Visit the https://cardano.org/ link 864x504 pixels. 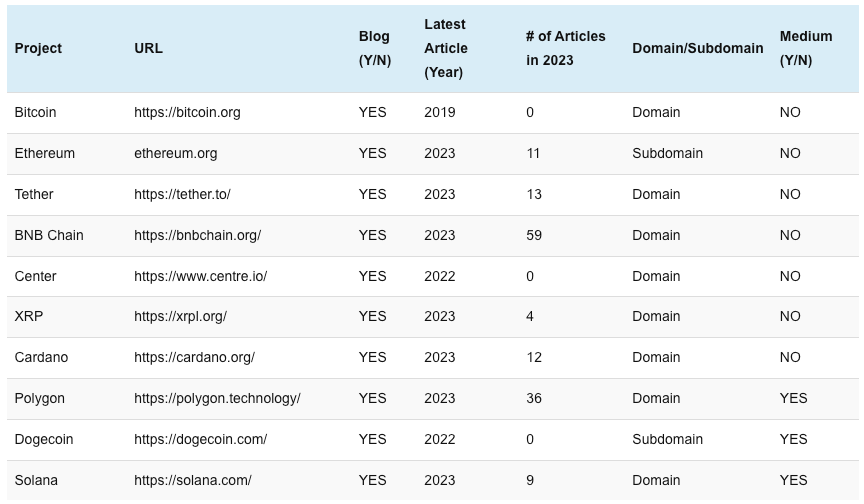tap(194, 358)
